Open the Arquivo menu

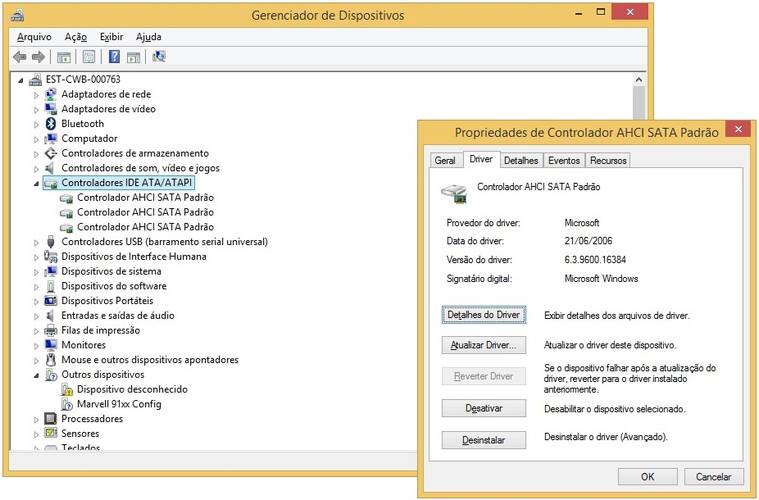click(x=34, y=37)
